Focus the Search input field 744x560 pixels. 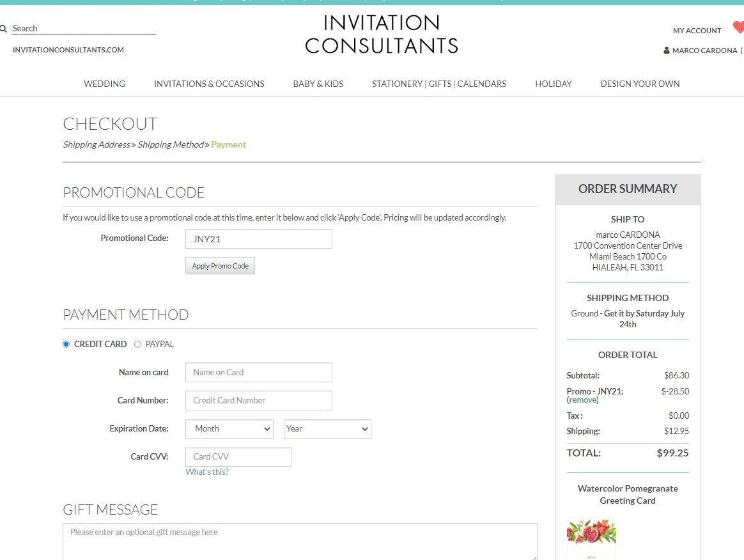(x=84, y=29)
